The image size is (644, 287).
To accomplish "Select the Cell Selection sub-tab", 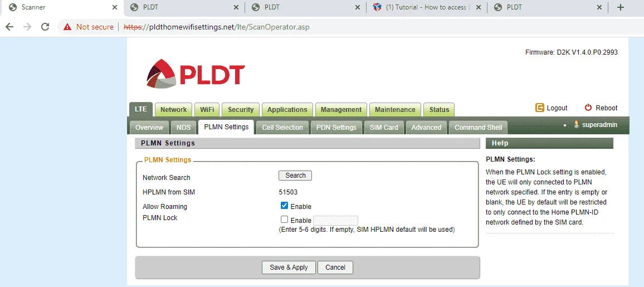I will coord(282,128).
